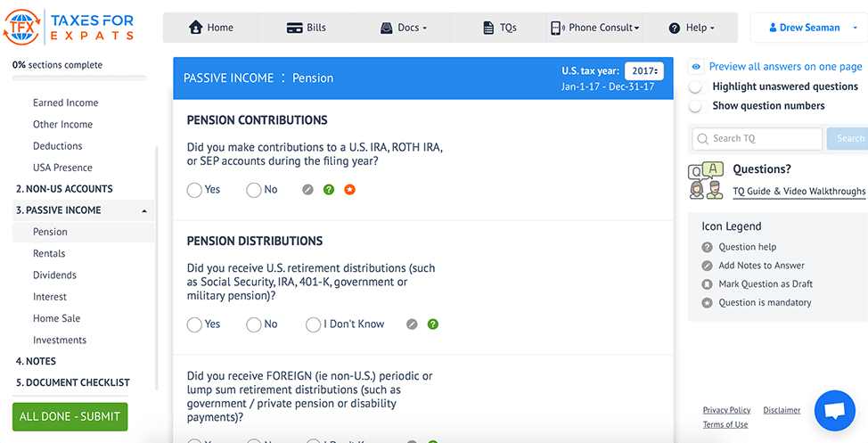The height and width of the screenshot is (443, 868).
Task: Open the chat support bubble
Action: tap(834, 411)
